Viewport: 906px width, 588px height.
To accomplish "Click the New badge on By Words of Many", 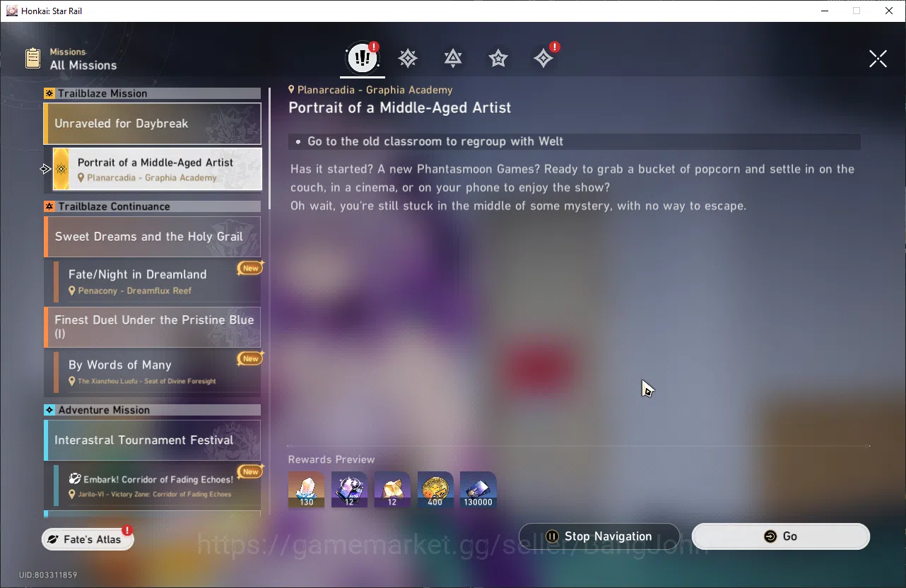I will tap(250, 358).
